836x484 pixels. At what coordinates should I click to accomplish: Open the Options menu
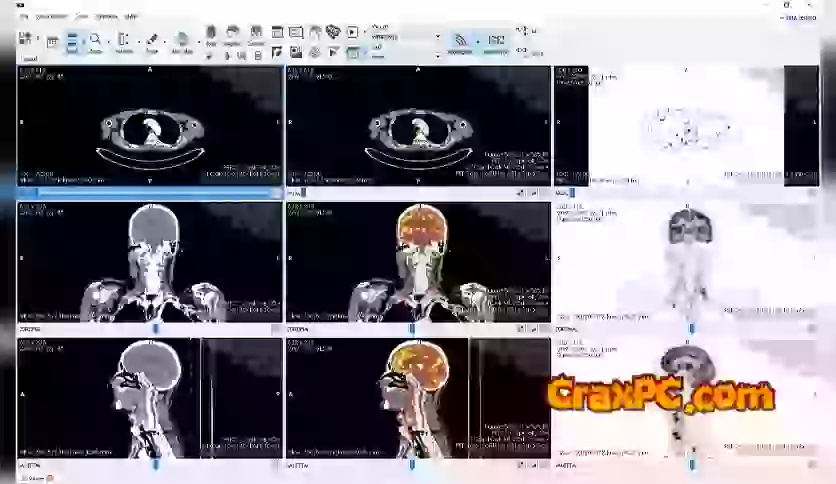(106, 17)
